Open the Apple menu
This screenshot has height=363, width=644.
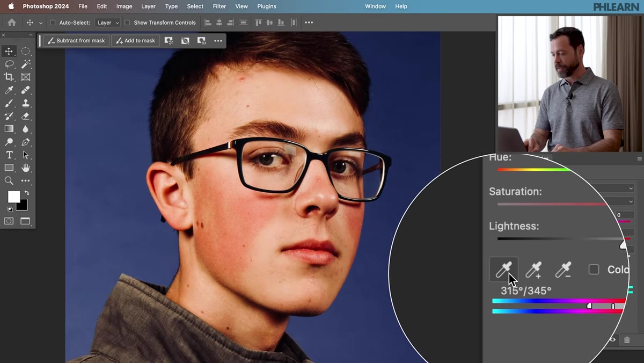pyautogui.click(x=11, y=6)
